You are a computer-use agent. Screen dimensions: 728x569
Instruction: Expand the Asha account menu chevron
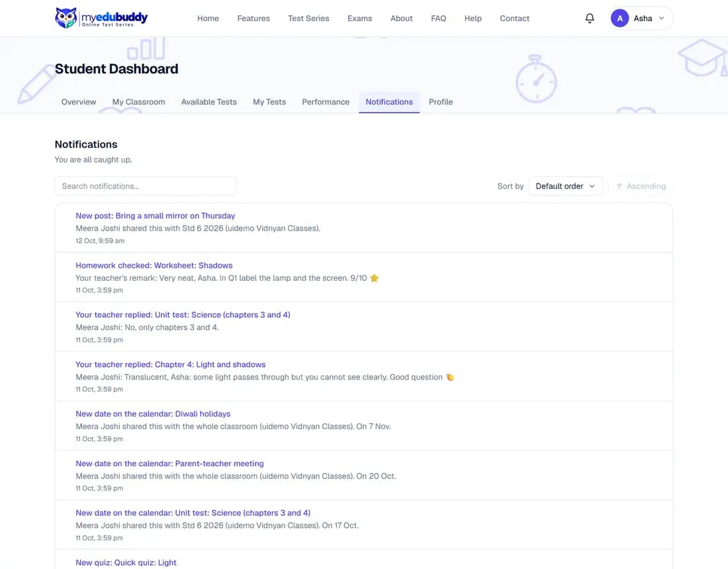pos(661,18)
